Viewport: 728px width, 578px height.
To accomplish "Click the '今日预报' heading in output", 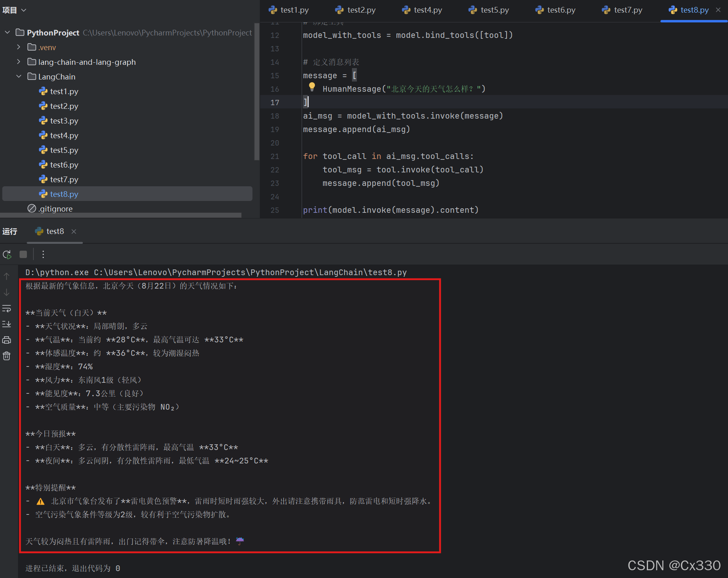I will point(51,434).
